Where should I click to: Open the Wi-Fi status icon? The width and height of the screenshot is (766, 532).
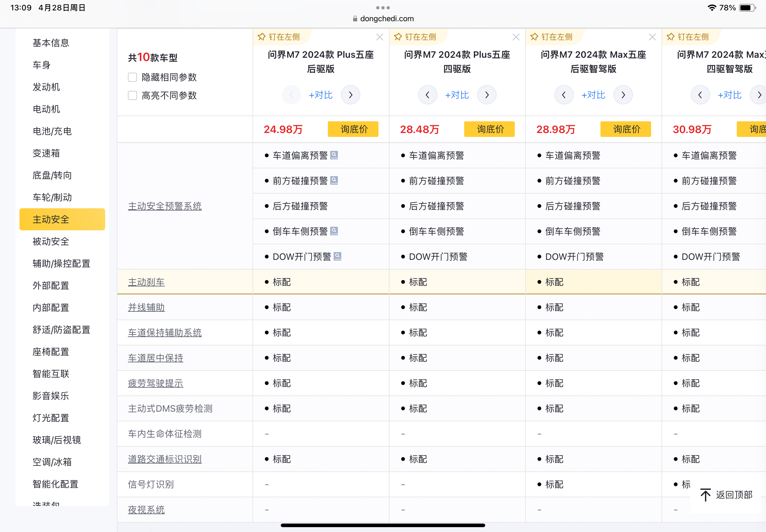point(712,8)
